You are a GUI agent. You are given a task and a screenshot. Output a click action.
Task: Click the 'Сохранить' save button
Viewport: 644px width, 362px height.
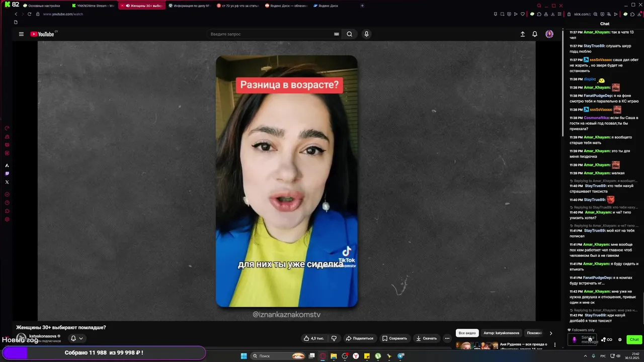coord(394,338)
